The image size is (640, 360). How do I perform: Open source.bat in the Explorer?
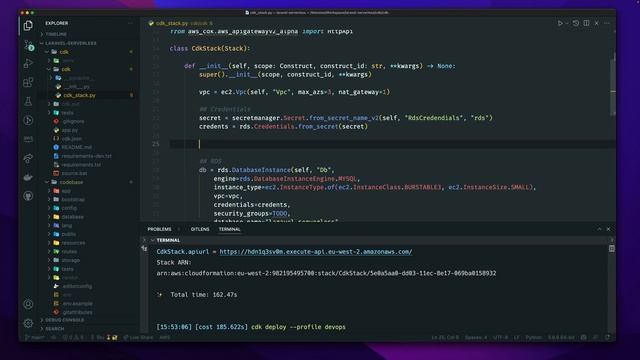click(x=74, y=173)
